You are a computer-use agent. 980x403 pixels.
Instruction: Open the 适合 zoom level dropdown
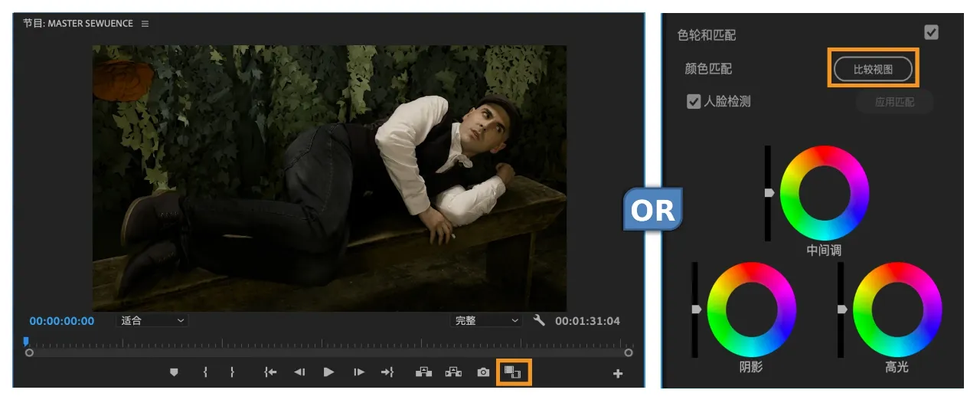point(153,320)
